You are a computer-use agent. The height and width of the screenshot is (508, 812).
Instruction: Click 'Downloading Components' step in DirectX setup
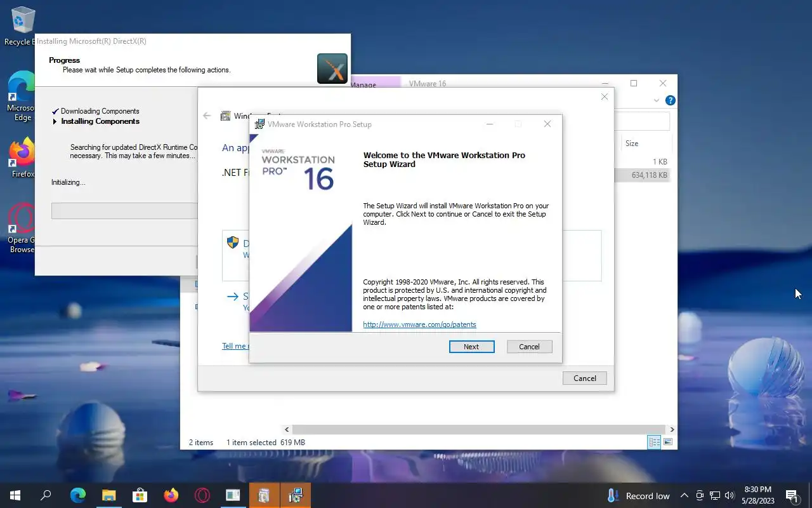(100, 111)
